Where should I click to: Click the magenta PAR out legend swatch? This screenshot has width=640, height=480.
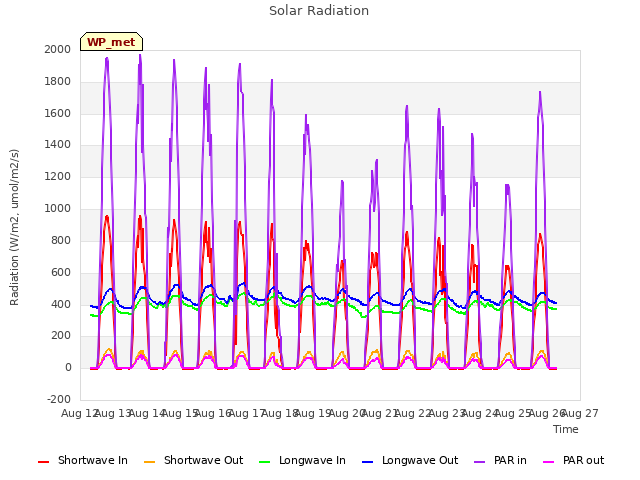pos(549,462)
